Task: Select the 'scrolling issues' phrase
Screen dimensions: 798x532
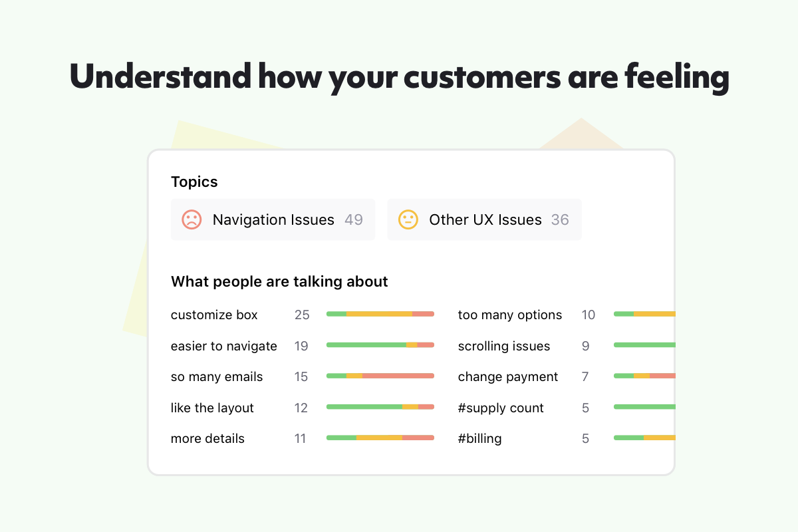Action: coord(504,346)
